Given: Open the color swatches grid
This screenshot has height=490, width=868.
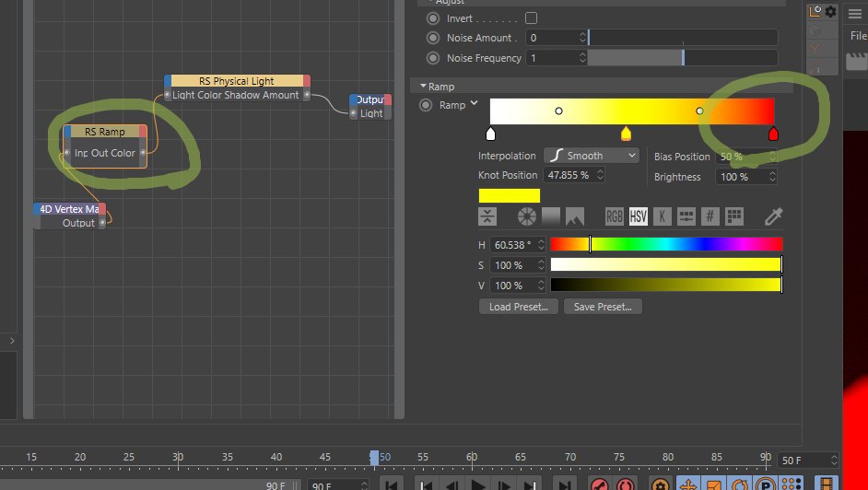Looking at the screenshot, I should click(734, 216).
